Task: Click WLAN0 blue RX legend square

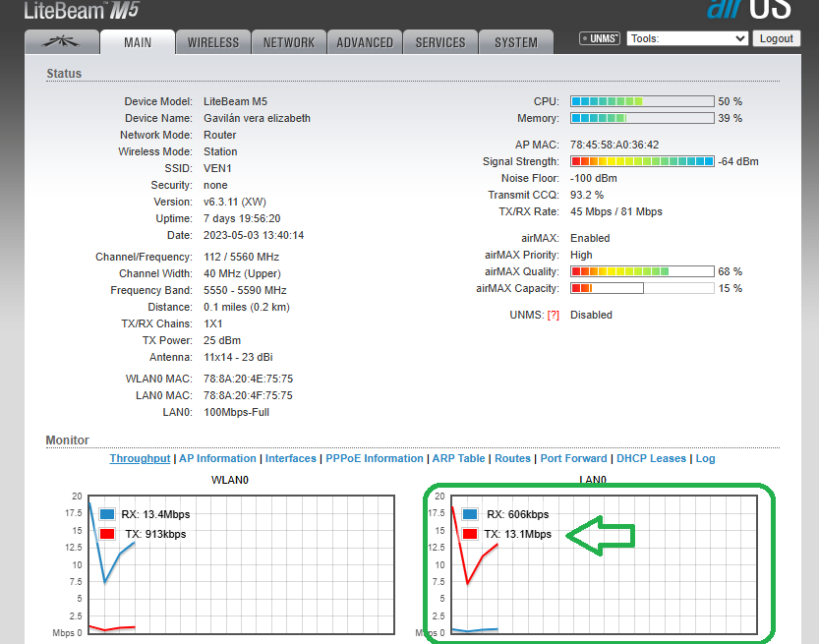Action: pyautogui.click(x=106, y=514)
